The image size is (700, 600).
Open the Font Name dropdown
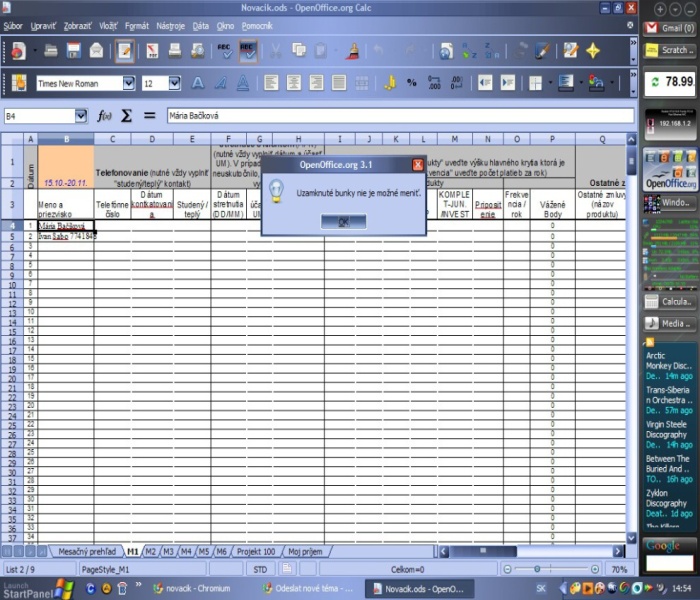click(x=129, y=83)
